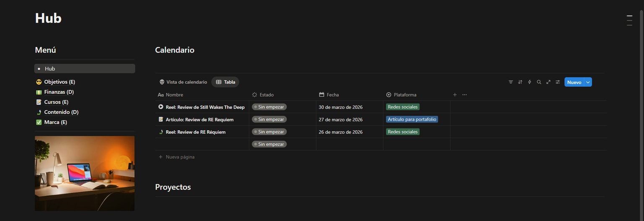This screenshot has width=644, height=221.
Task: Select Hub in the Menú list
Action: [85, 68]
